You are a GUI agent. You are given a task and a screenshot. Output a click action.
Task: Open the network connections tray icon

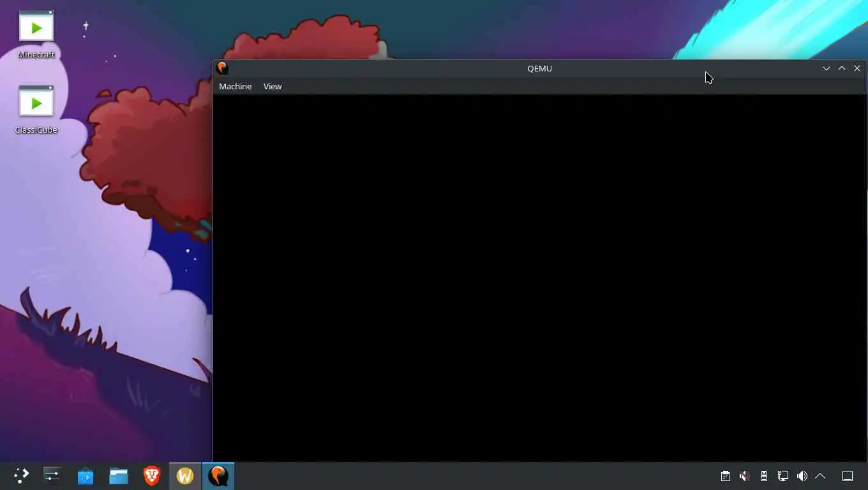point(782,476)
